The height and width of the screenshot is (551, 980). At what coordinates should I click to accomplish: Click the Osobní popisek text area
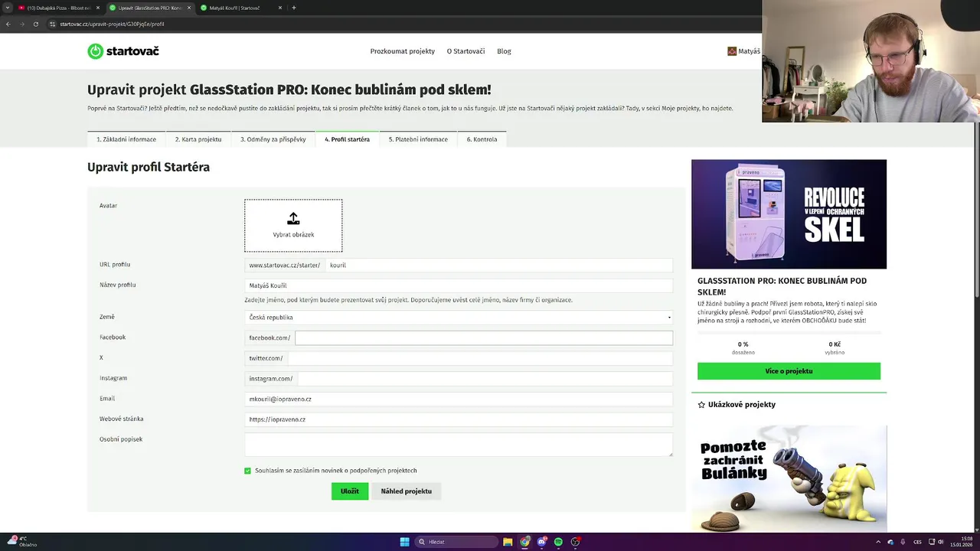pos(459,445)
